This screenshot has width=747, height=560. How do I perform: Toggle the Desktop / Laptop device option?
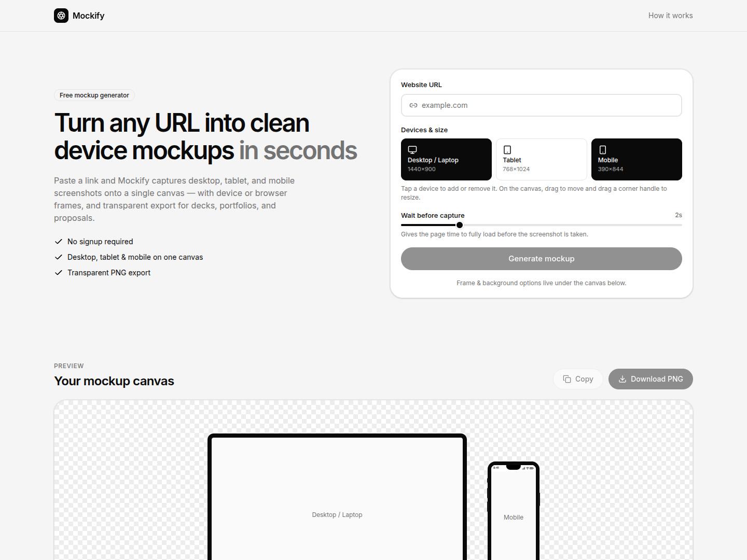(446, 159)
